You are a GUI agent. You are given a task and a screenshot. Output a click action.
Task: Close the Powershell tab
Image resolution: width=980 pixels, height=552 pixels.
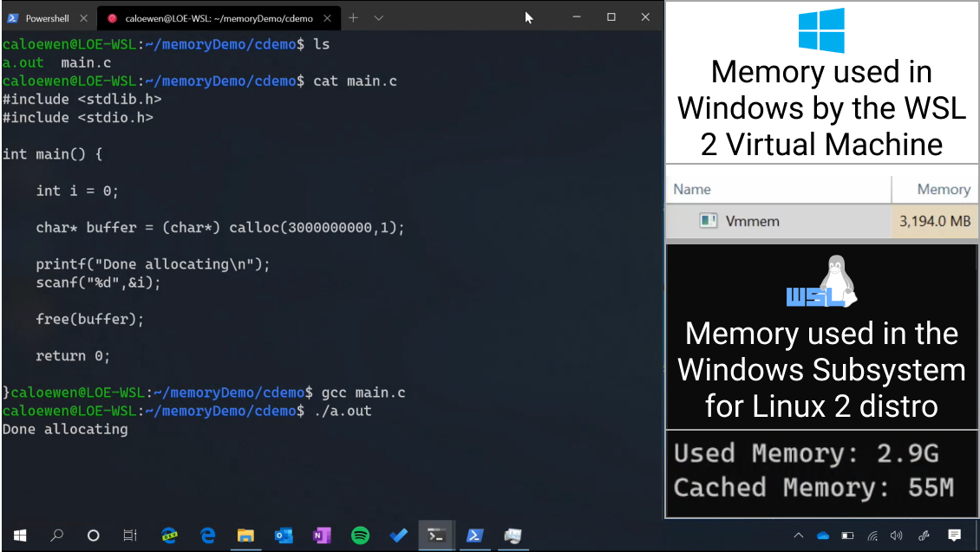point(85,18)
